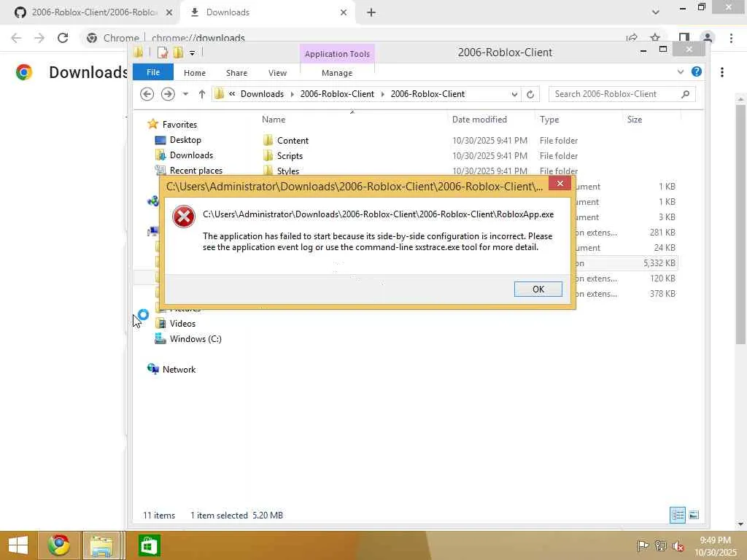Reload the Chrome page
This screenshot has width=747, height=560.
click(x=63, y=38)
